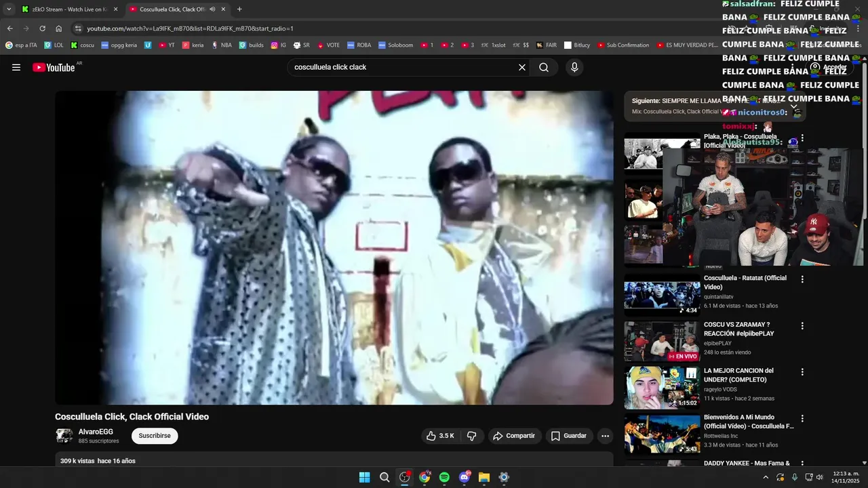Play Cosculluela Ratatat thumbnail
The height and width of the screenshot is (488, 868).
coord(662,295)
